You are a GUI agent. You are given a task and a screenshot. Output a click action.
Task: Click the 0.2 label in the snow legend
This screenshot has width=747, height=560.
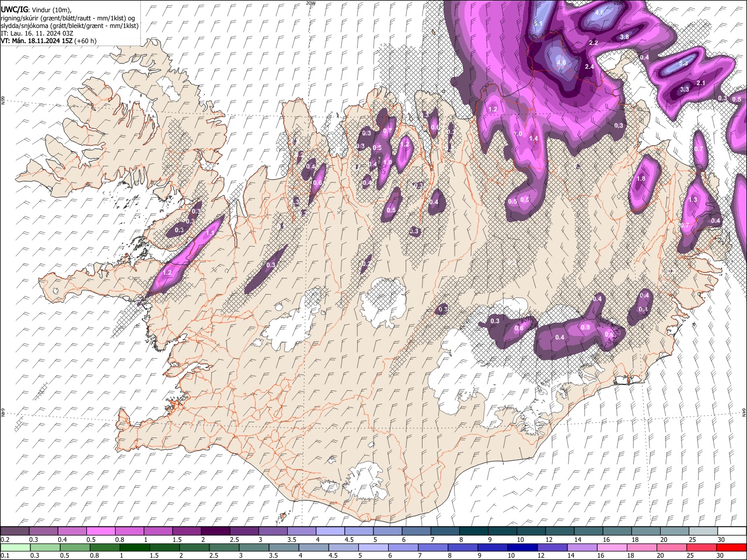[x=5, y=540]
